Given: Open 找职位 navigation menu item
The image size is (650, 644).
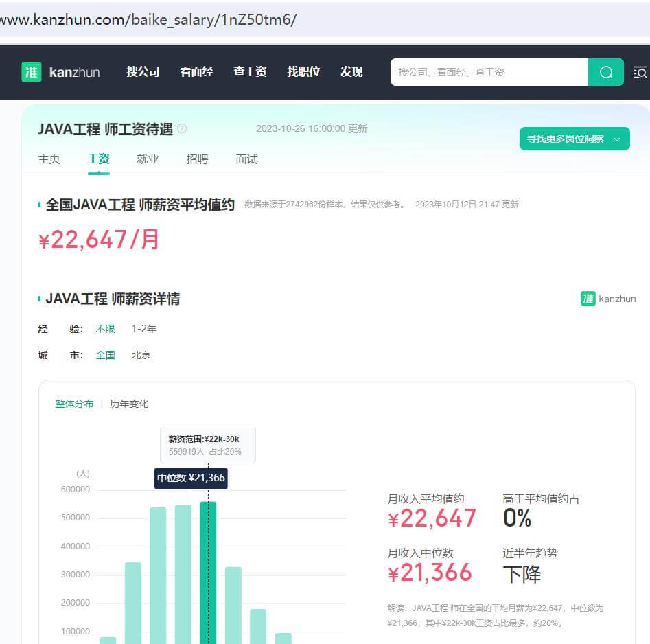Looking at the screenshot, I should (x=303, y=71).
